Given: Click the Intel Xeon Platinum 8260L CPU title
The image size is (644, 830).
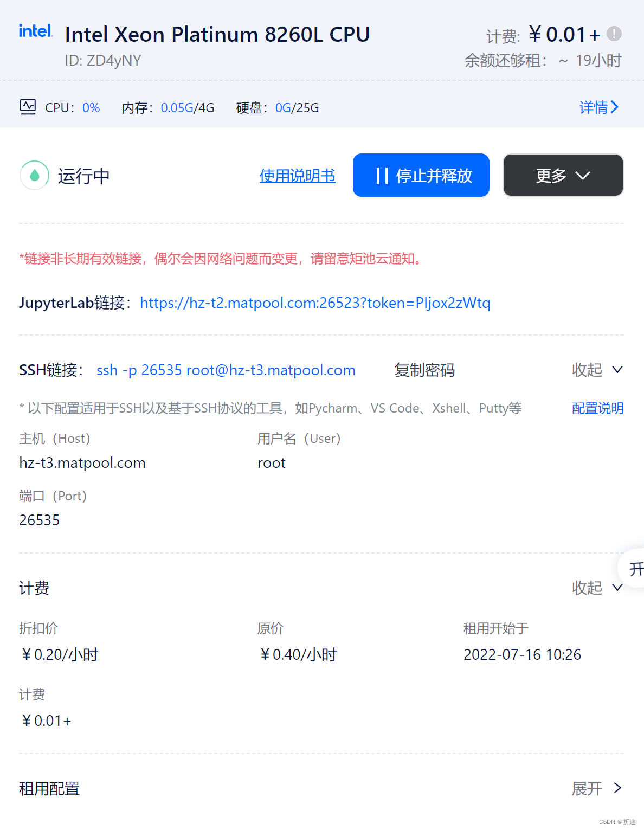Looking at the screenshot, I should click(x=217, y=34).
